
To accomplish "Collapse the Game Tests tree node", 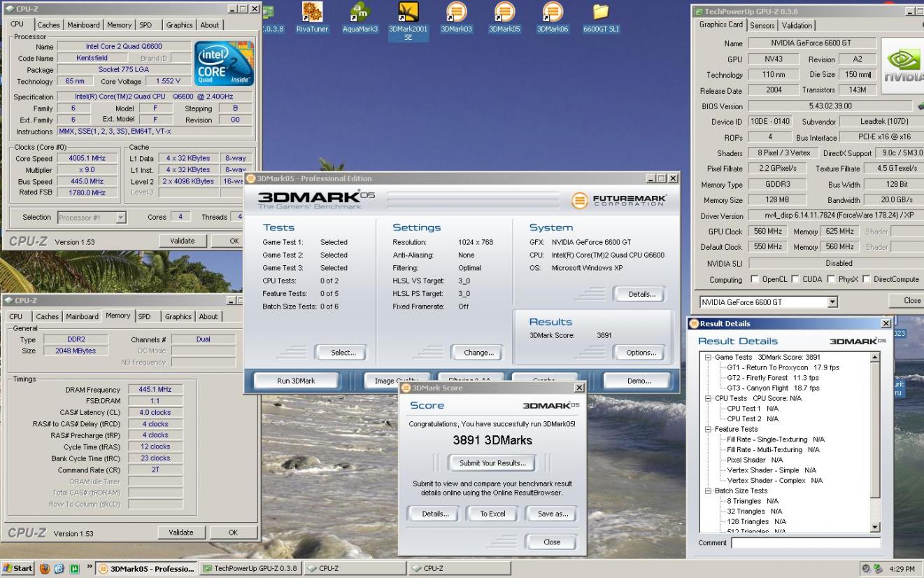I will pyautogui.click(x=708, y=357).
